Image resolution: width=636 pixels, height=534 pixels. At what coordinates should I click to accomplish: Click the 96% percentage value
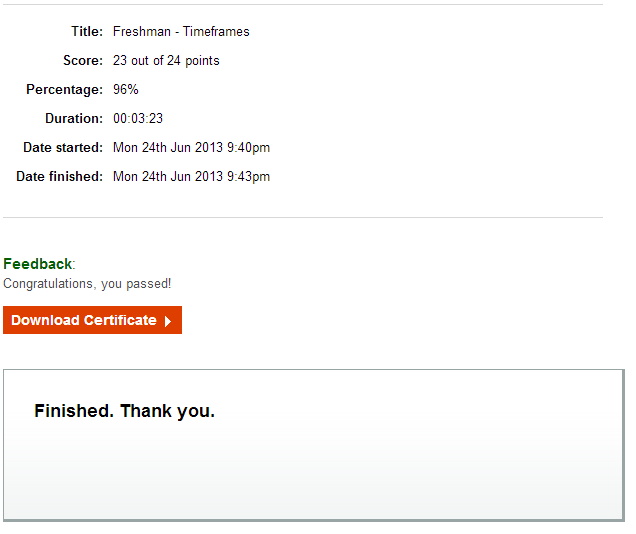click(x=126, y=89)
